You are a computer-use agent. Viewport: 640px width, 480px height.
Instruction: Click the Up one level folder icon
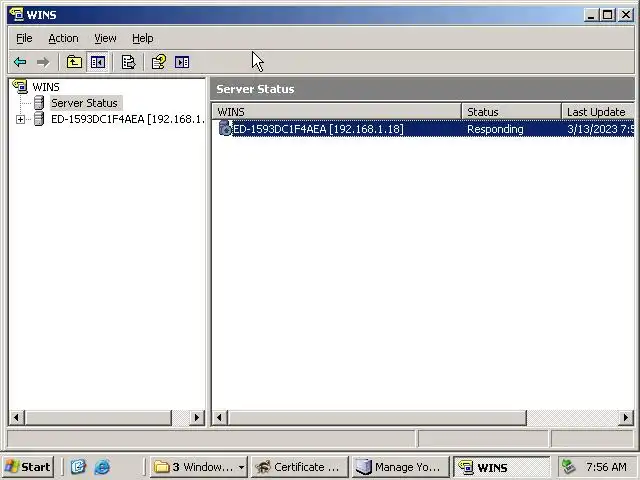pos(74,62)
